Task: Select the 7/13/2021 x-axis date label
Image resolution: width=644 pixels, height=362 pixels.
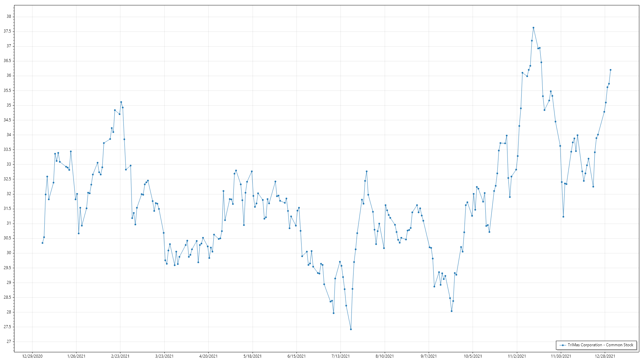Action: tap(340, 356)
